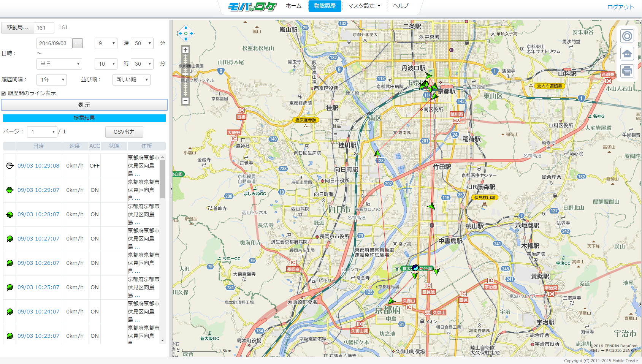Click address text in 10:28:07 row
642x364 pixels.
tap(143, 214)
